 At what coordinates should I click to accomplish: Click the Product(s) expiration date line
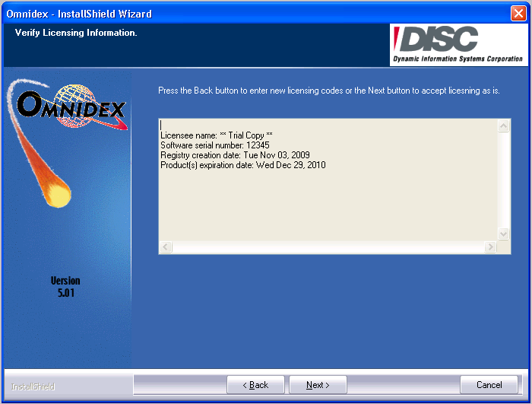(x=242, y=165)
